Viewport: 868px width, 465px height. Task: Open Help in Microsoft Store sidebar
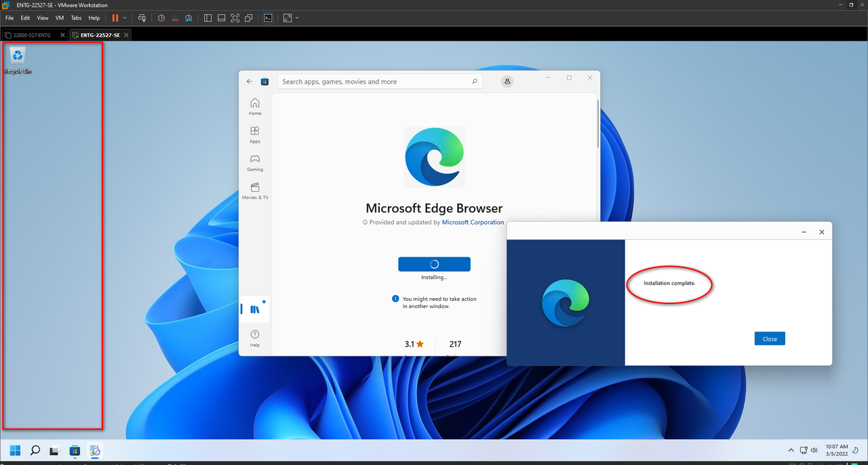255,338
